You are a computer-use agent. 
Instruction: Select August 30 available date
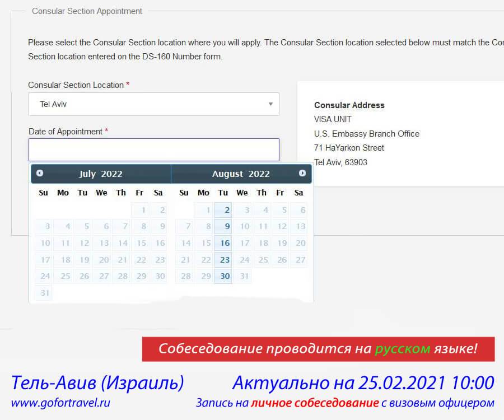pos(223,276)
